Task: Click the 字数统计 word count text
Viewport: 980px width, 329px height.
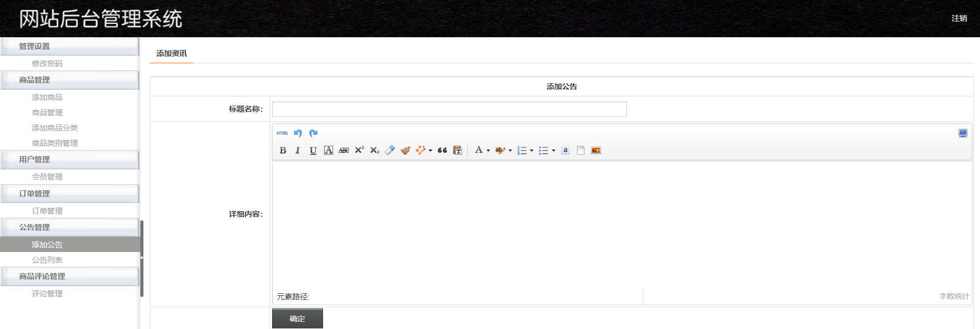Action: 954,296
